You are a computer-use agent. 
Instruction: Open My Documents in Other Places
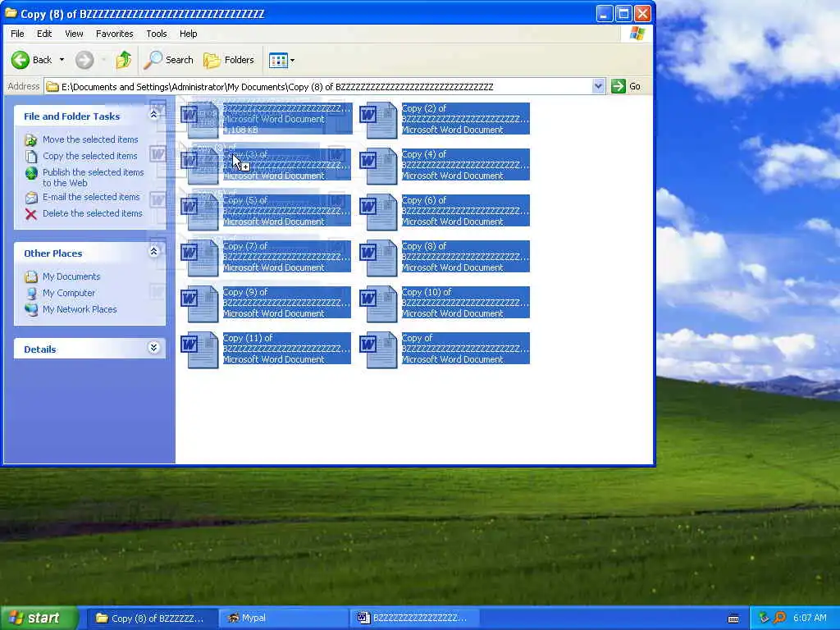[x=72, y=276]
